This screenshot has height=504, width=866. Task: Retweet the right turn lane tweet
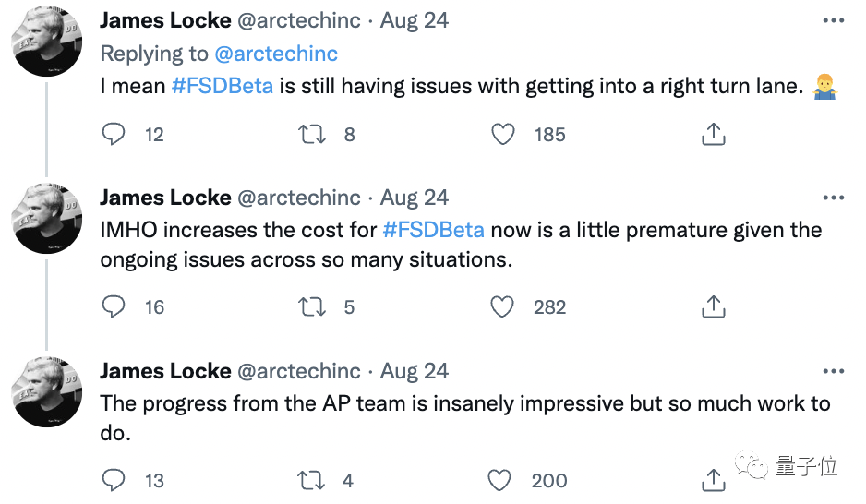click(312, 135)
